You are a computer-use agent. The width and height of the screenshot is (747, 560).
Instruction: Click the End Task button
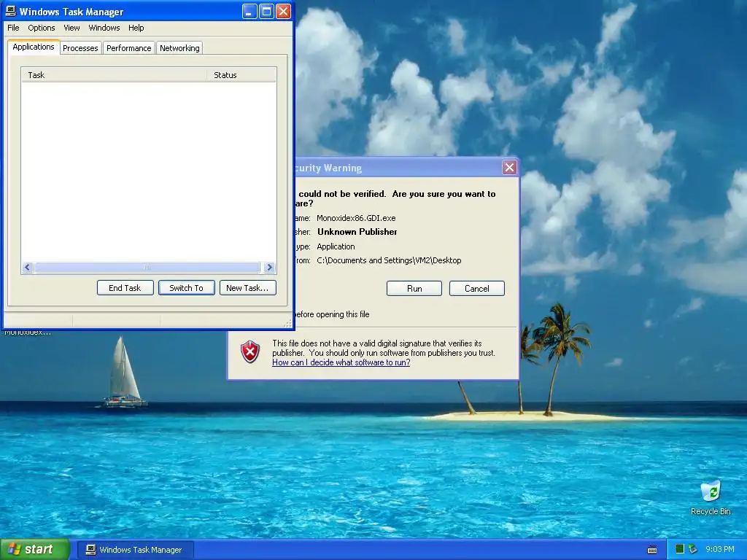click(x=125, y=287)
